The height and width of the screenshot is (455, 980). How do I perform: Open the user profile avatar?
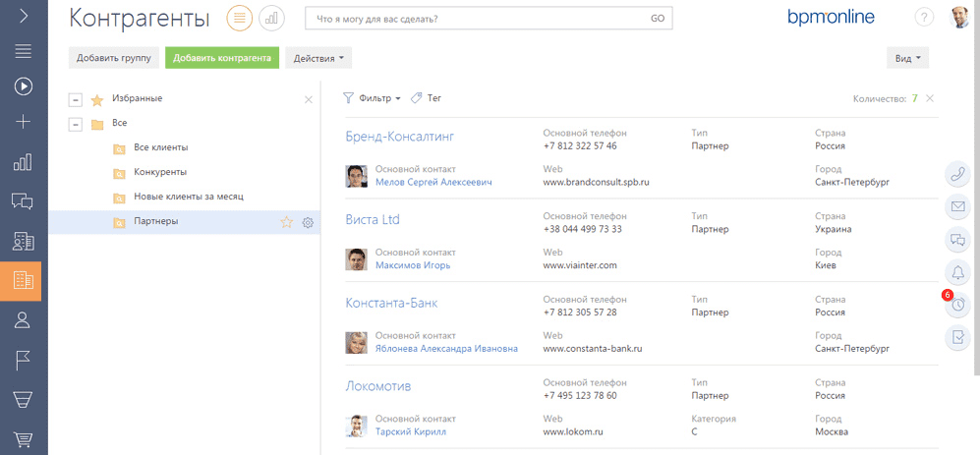(959, 18)
